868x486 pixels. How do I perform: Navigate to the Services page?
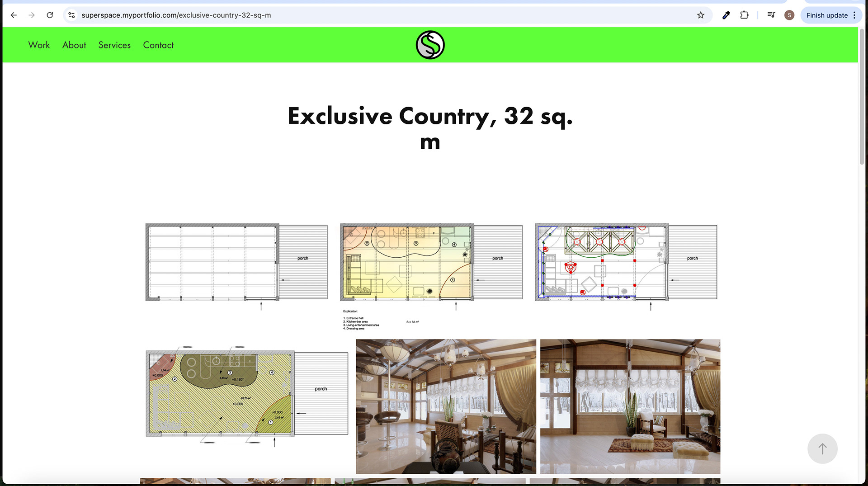point(114,45)
